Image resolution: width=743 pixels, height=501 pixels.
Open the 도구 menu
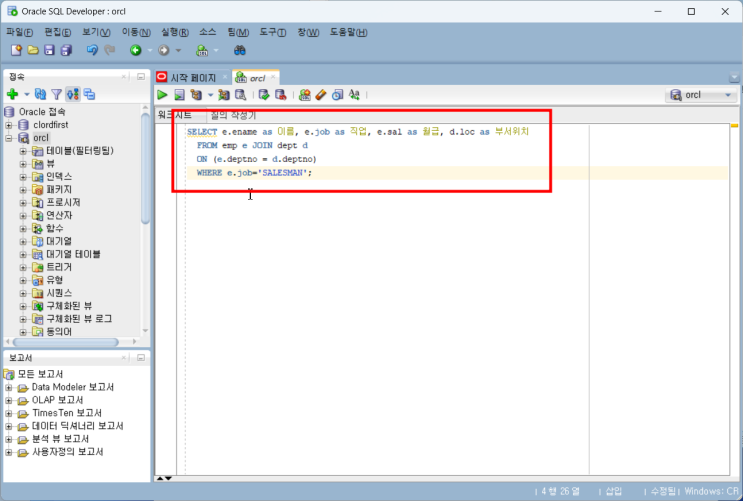(x=272, y=32)
